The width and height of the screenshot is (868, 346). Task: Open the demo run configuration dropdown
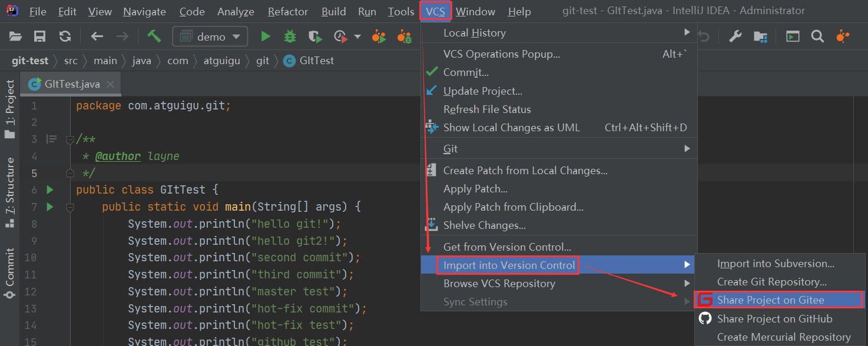(210, 36)
